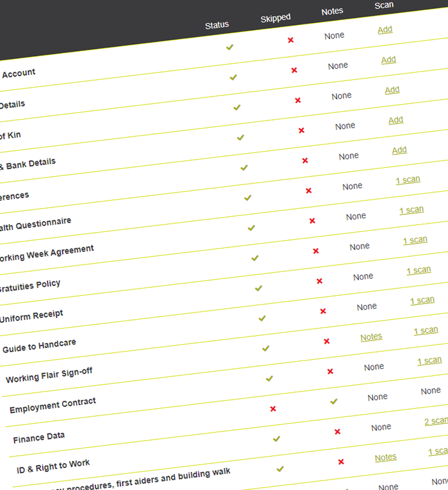Click the Skipped column header
Image resolution: width=448 pixels, height=490 pixels.
coord(276,18)
